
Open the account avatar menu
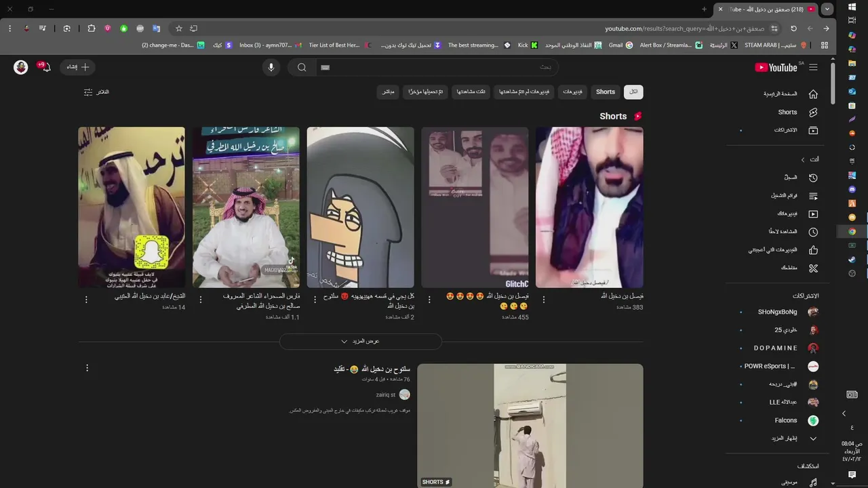[x=21, y=67]
